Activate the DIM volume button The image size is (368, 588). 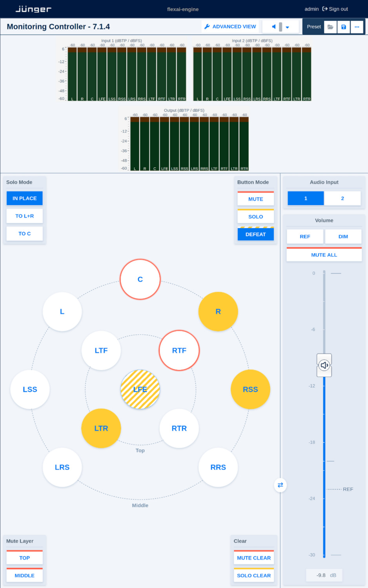click(x=343, y=236)
